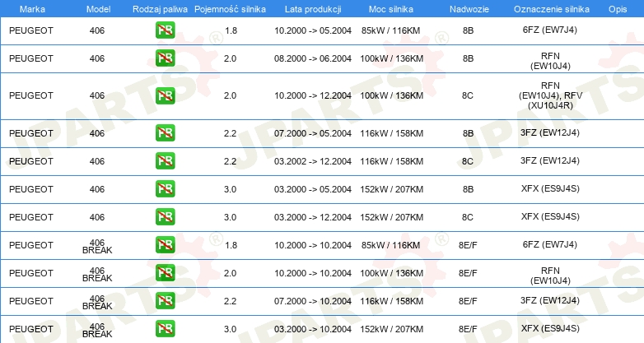Click PEUGEOT in the first table row

click(31, 30)
